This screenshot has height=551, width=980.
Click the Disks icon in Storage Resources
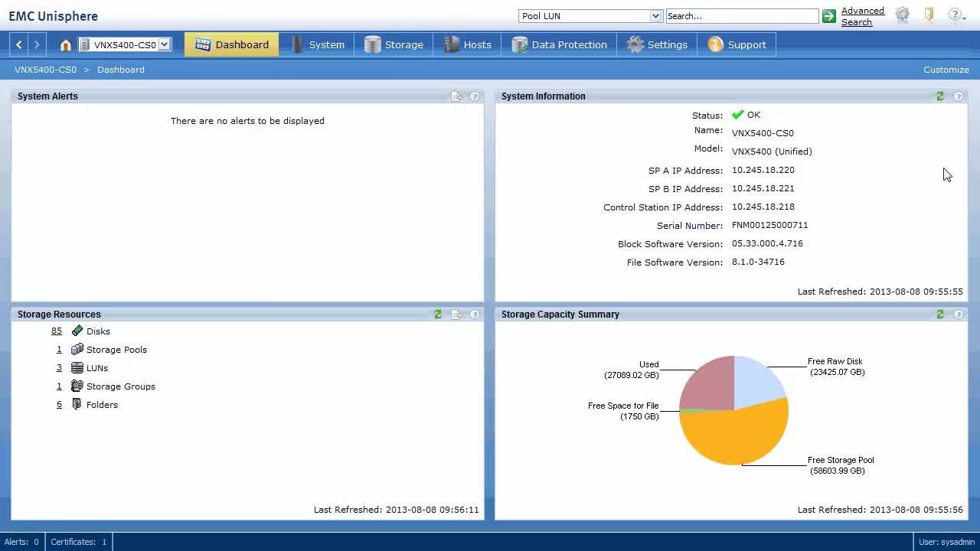point(77,331)
